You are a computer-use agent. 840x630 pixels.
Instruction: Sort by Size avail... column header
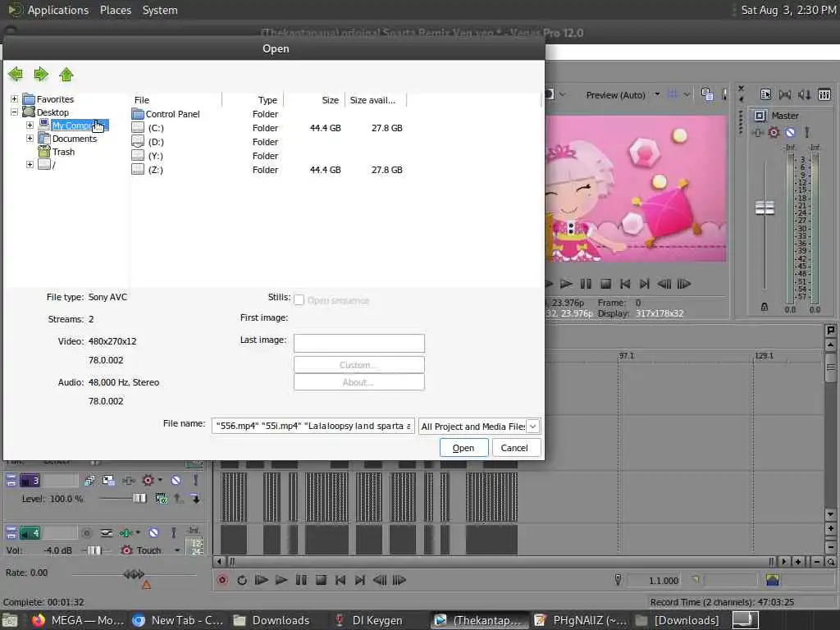click(x=376, y=100)
